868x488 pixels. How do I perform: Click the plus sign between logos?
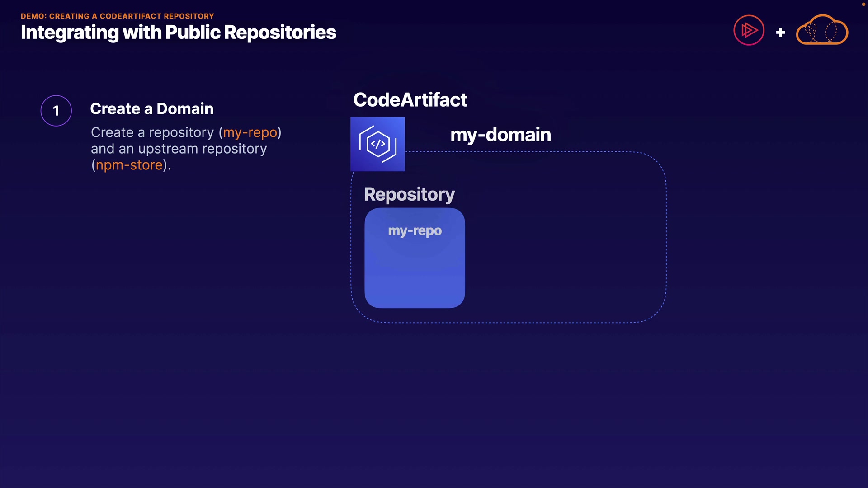pos(780,33)
